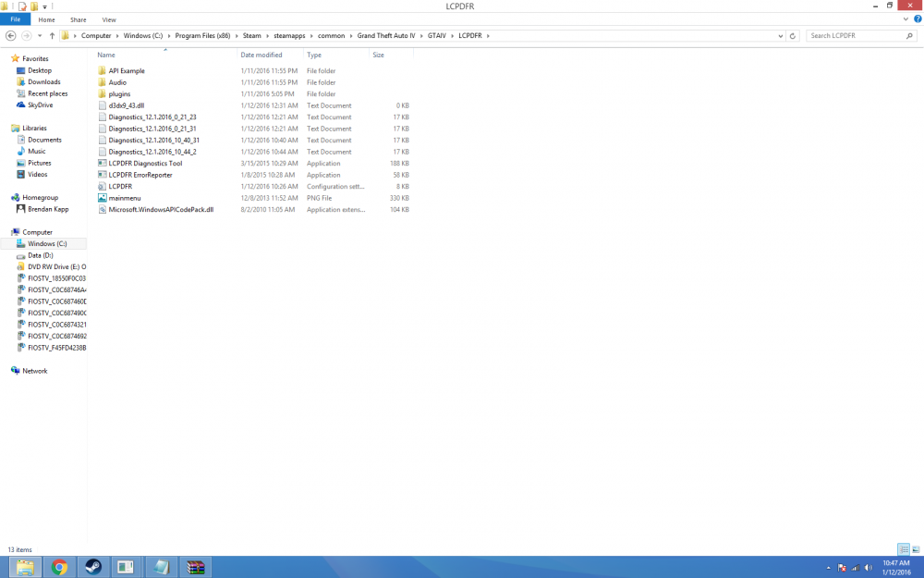Viewport: 924px width, 578px height.
Task: Select Diagnostics_12.1.2016_10_44_2 text file
Action: point(152,152)
